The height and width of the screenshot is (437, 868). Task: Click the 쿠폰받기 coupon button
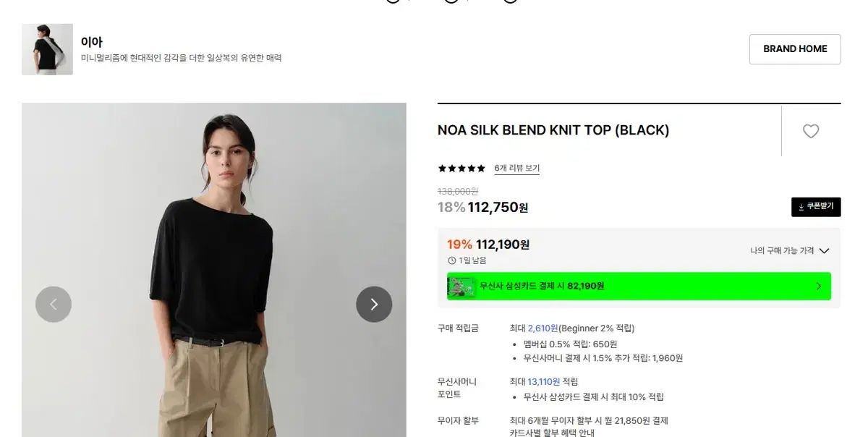(816, 207)
